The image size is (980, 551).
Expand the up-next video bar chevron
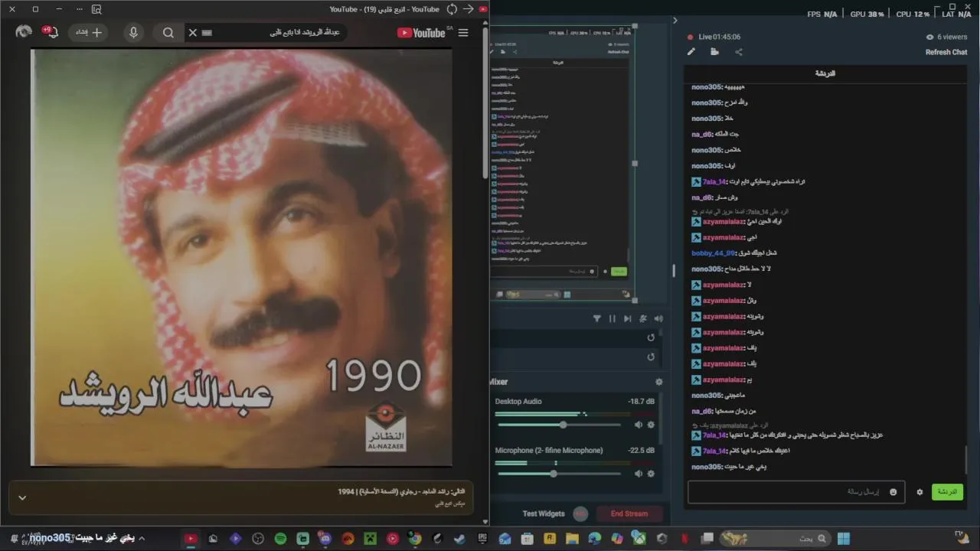point(22,497)
